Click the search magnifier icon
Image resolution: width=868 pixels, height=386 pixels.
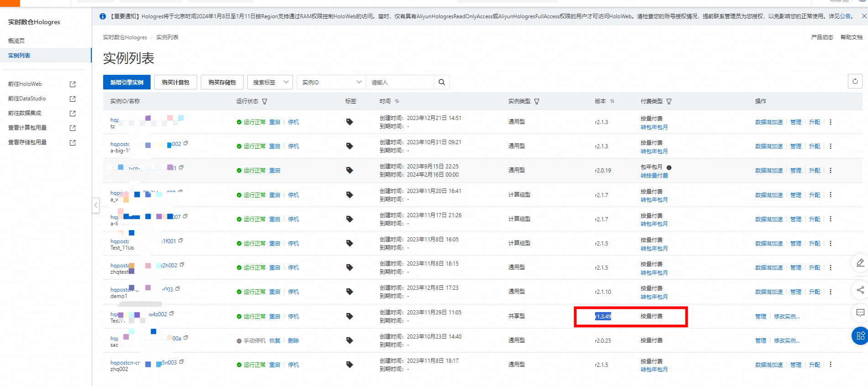click(442, 82)
